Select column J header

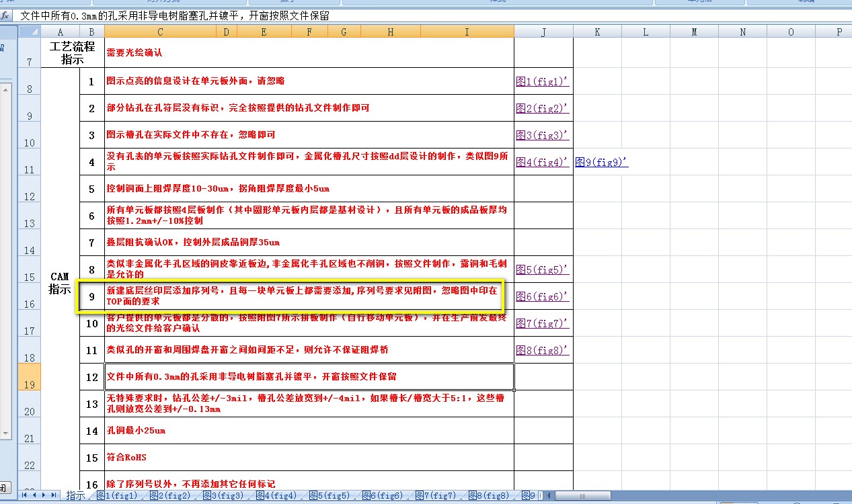[543, 32]
